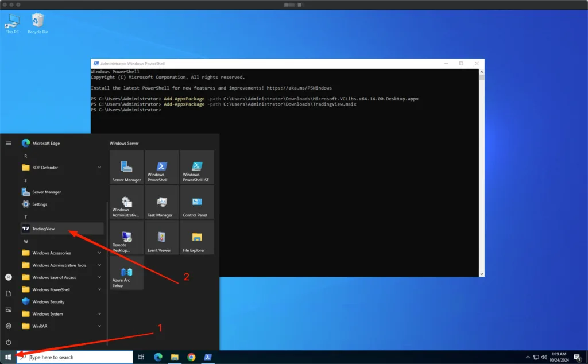The image size is (588, 364).
Task: Open Settings from the app list
Action: tap(40, 204)
